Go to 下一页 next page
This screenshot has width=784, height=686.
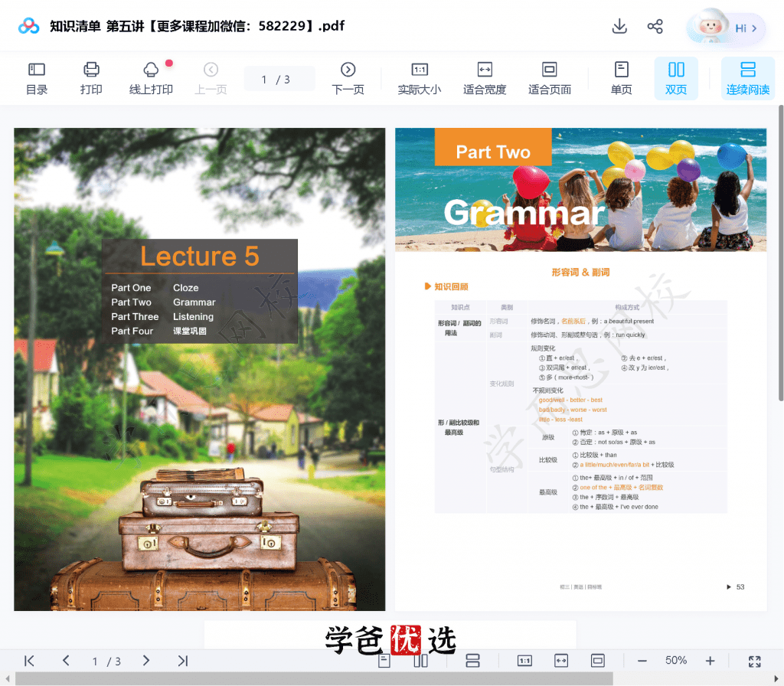[348, 79]
